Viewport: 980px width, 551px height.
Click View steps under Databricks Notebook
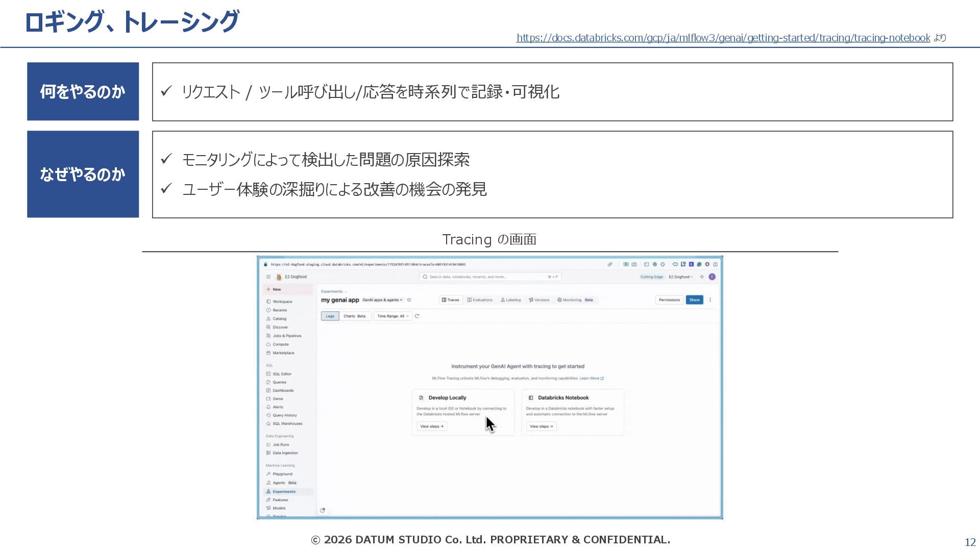541,427
